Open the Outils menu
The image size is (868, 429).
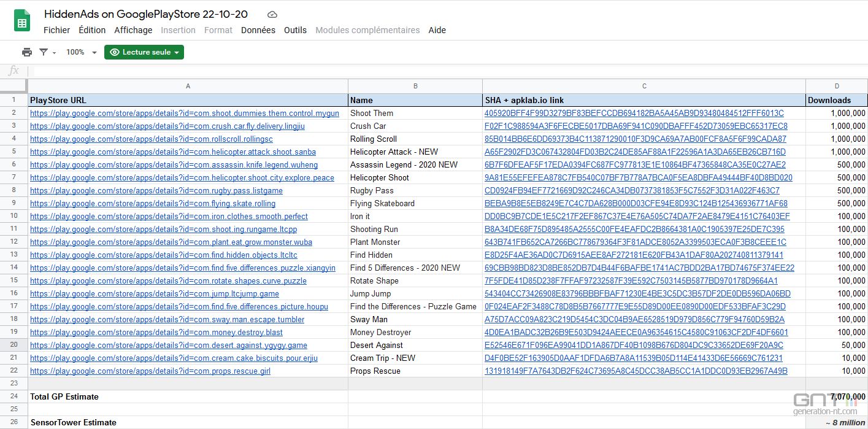(295, 30)
